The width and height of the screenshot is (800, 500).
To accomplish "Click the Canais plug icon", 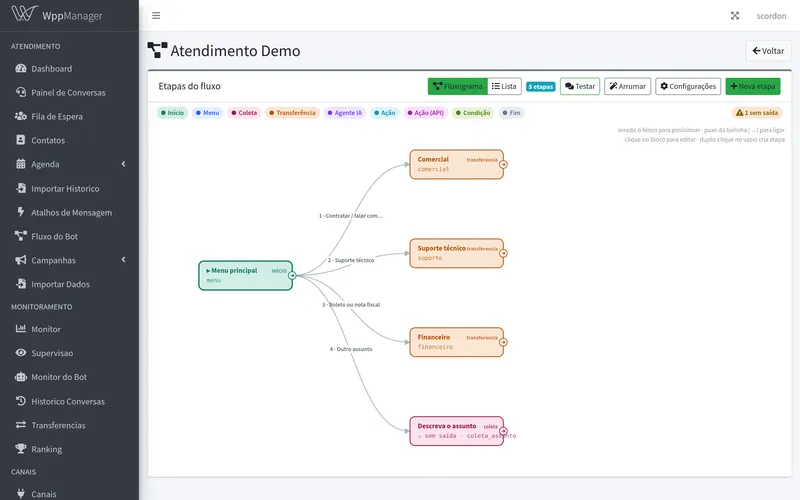I will tap(20, 493).
